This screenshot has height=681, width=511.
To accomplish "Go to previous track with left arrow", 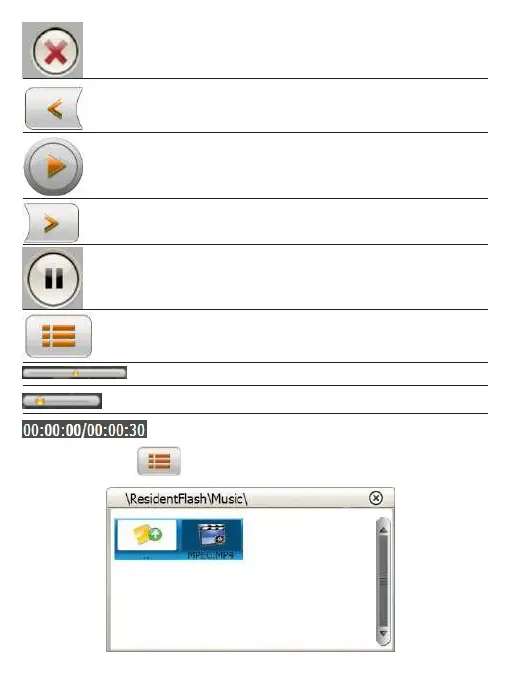I will pos(54,109).
